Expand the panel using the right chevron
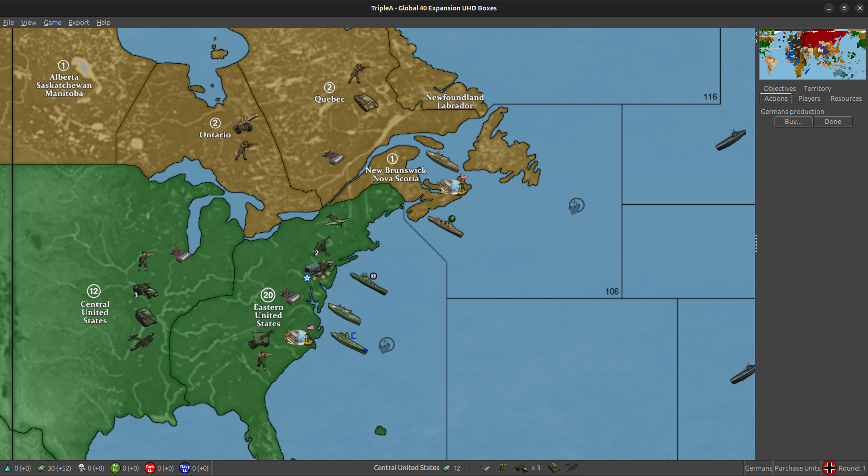868x476 pixels. tap(755, 41)
